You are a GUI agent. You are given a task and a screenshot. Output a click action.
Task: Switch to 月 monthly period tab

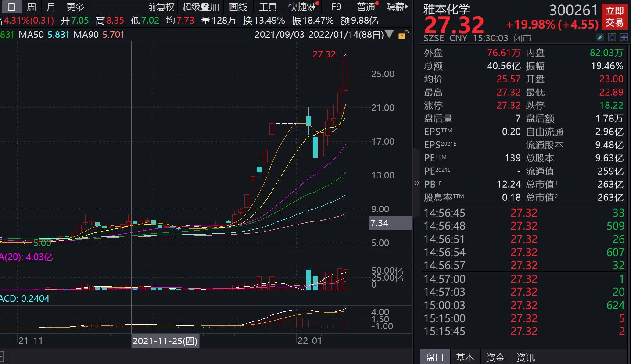pos(51,7)
